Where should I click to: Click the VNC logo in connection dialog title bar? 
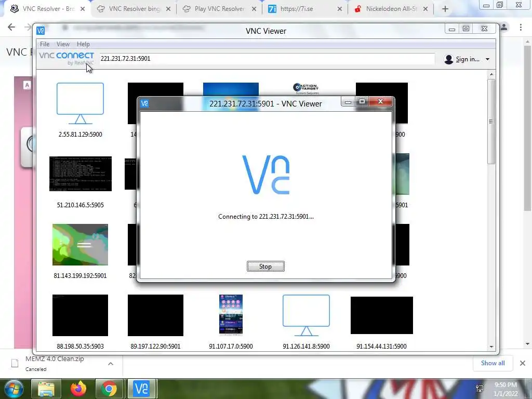point(144,103)
